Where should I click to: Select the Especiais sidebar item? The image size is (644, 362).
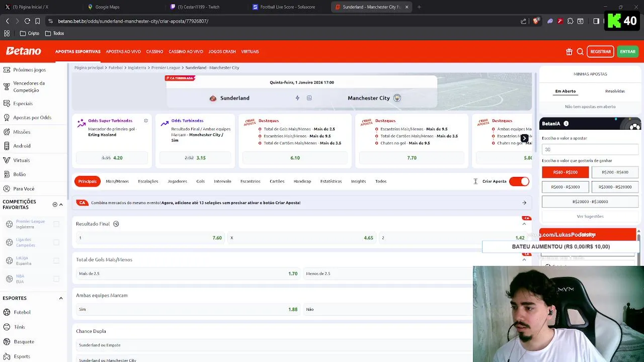point(23,104)
